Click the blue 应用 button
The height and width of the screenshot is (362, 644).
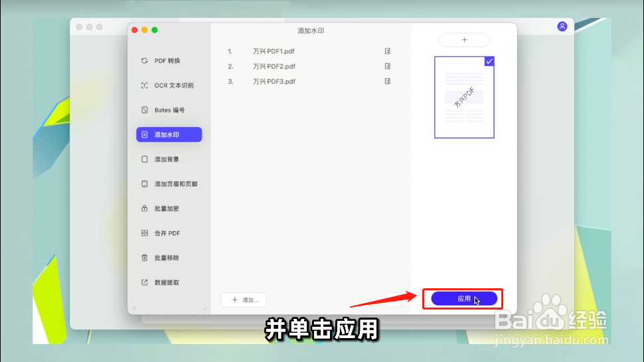click(464, 299)
